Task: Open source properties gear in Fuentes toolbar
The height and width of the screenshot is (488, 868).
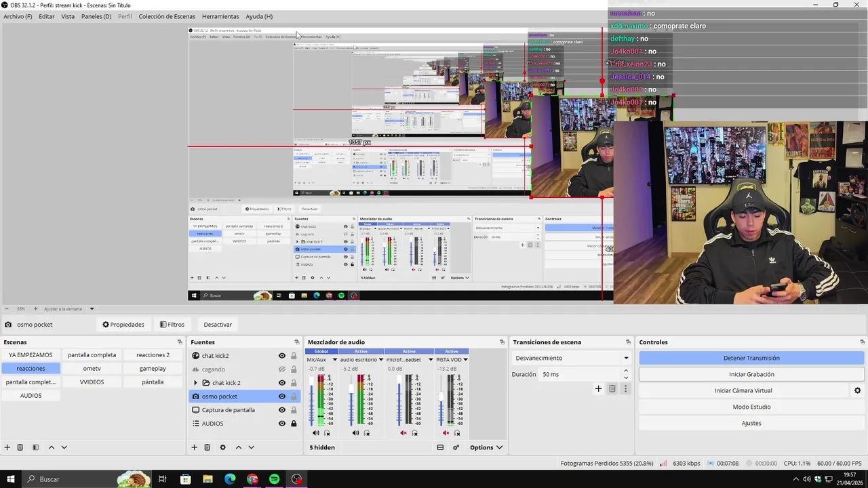Action: 222,447
